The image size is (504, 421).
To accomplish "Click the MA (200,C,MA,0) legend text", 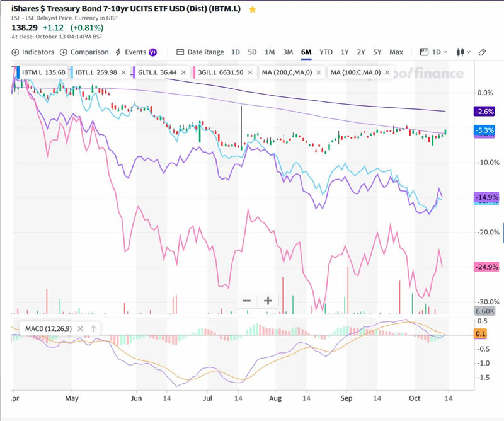I will click(x=287, y=72).
